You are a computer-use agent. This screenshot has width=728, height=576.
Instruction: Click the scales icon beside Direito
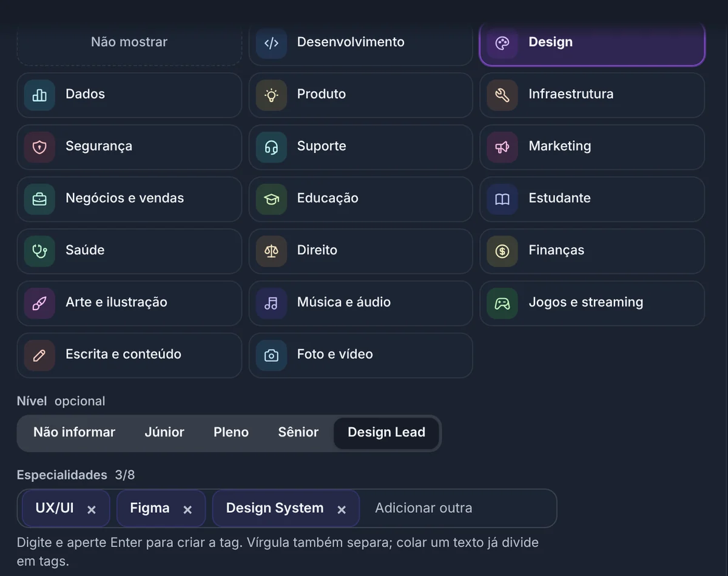point(271,251)
